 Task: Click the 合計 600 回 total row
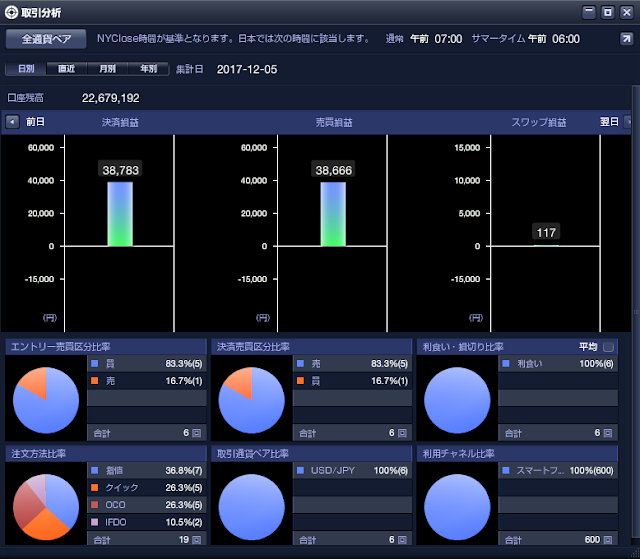[558, 539]
